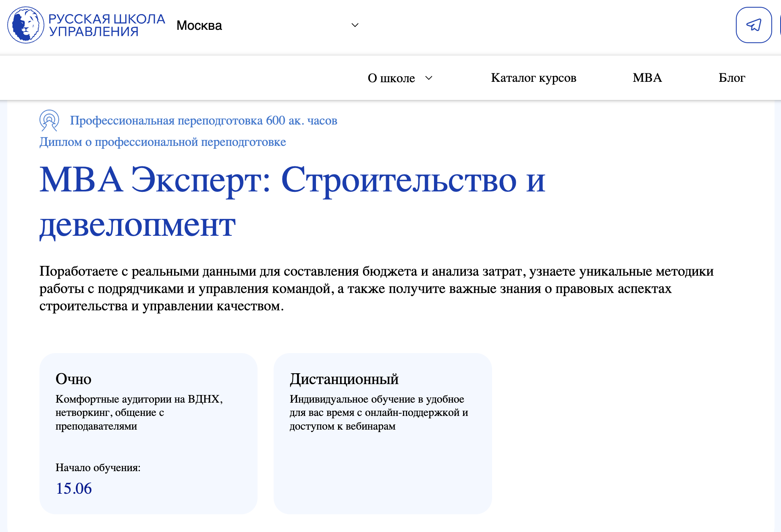Click Русская Школа Управления logo text
Image resolution: width=781 pixels, height=532 pixels.
pos(106,25)
